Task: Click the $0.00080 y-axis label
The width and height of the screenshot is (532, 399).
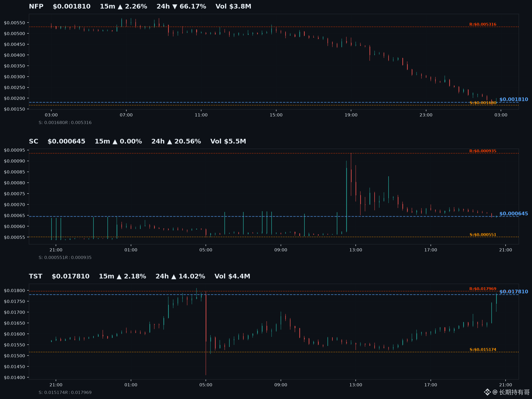Action: pos(14,183)
